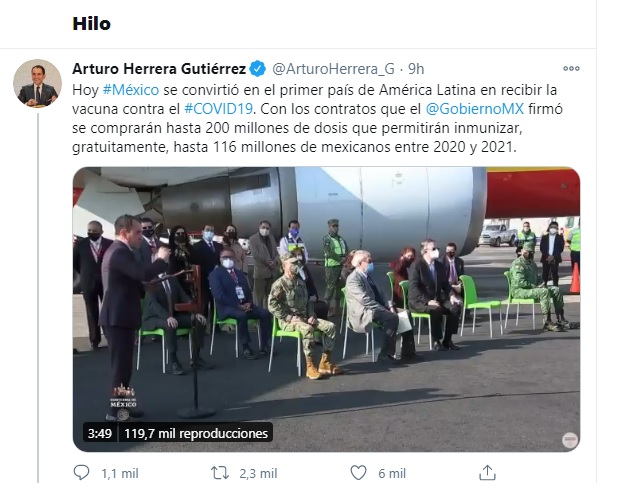Click the 3:49 video duration label
621x500 pixels.
[x=100, y=433]
